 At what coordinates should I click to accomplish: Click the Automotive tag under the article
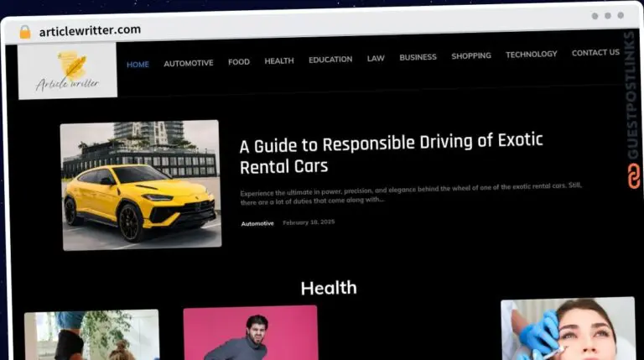[257, 223]
